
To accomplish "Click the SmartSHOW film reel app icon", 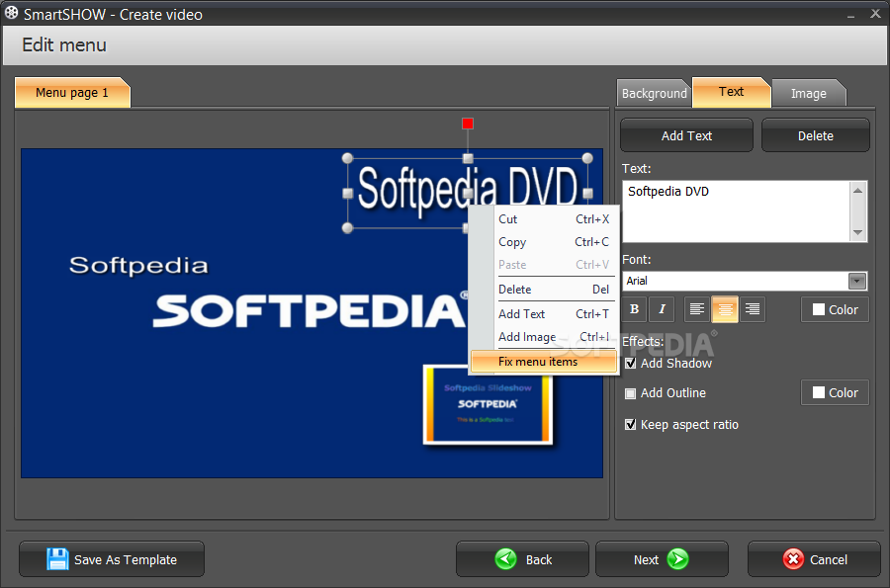I will [11, 13].
